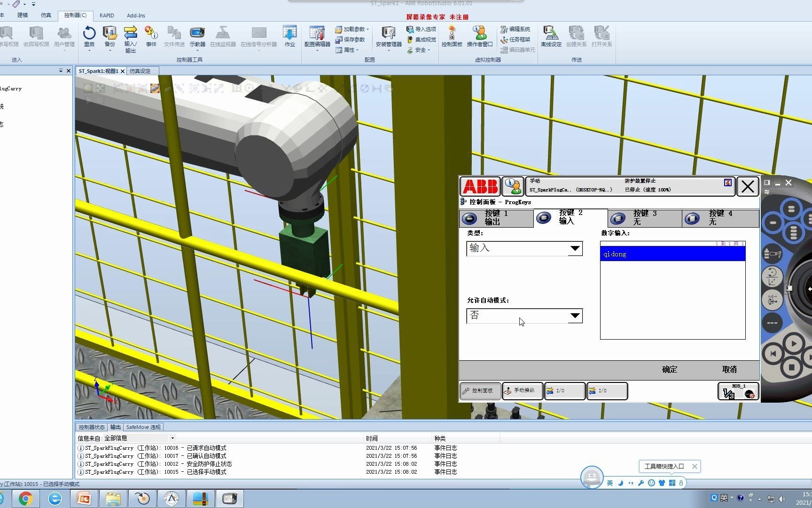Switch to 控制器状态 tab in output pane
Viewport: 812px width, 508px height.
(92, 427)
